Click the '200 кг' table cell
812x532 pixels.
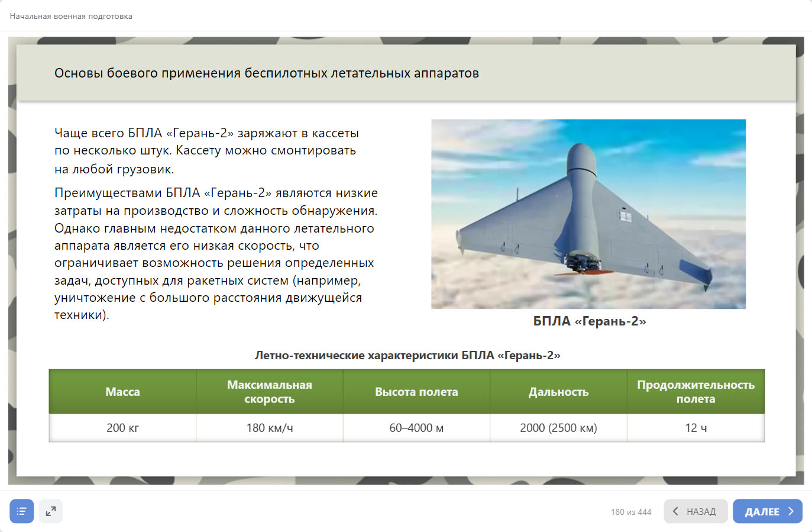click(x=122, y=428)
